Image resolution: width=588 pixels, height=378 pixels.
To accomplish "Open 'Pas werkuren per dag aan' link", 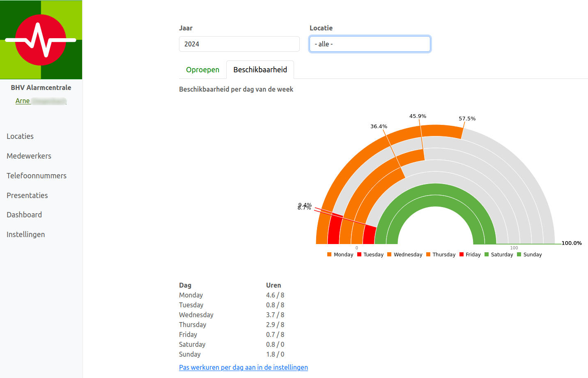I will [x=243, y=367].
